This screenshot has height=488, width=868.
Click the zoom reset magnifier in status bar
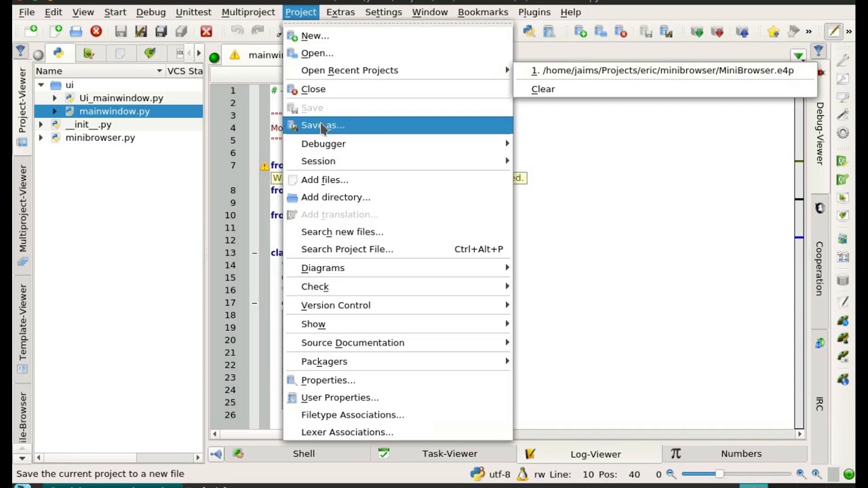[x=816, y=474]
